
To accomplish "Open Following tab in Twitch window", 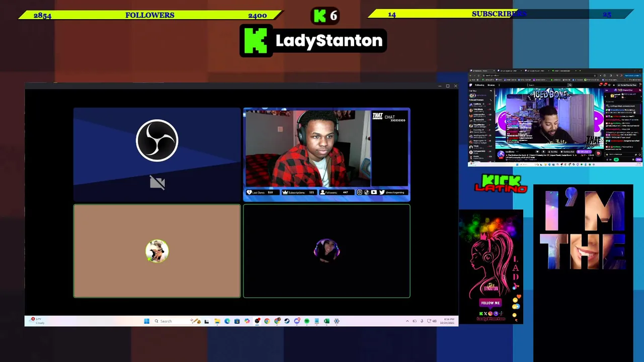I will (479, 85).
